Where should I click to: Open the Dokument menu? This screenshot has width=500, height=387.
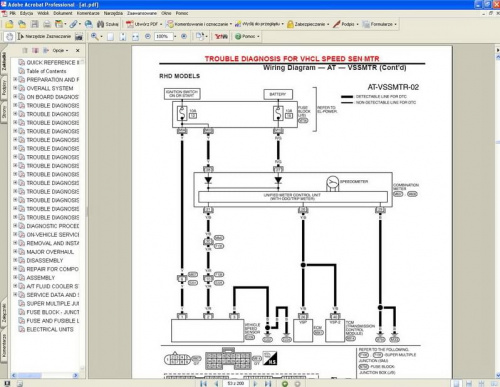tap(63, 13)
